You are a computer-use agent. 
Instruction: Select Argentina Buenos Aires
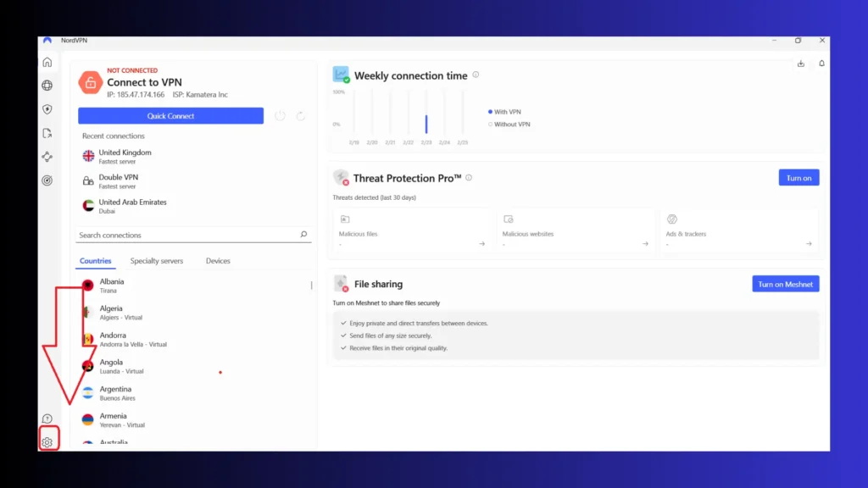(x=194, y=393)
